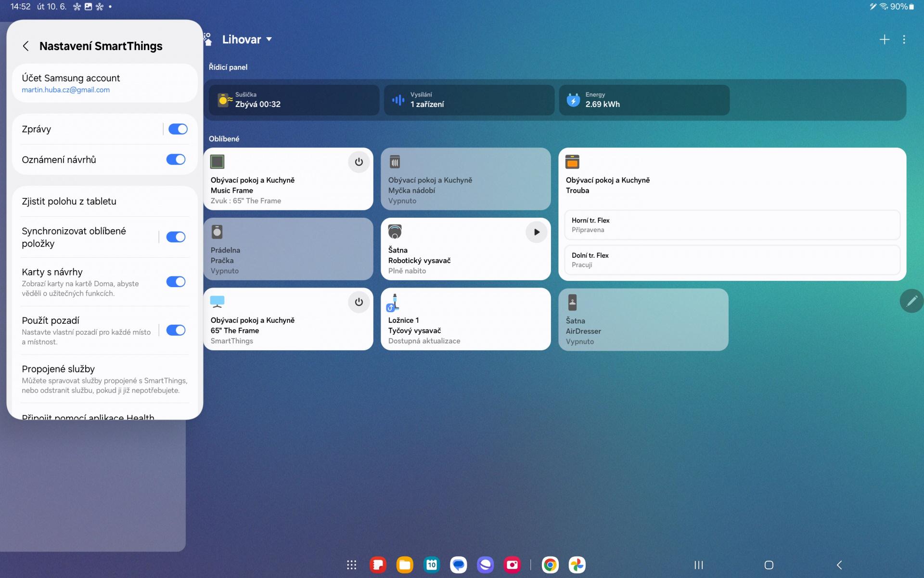This screenshot has width=924, height=578.
Task: Open Horní tr. Flex Připravena row
Action: 732,225
